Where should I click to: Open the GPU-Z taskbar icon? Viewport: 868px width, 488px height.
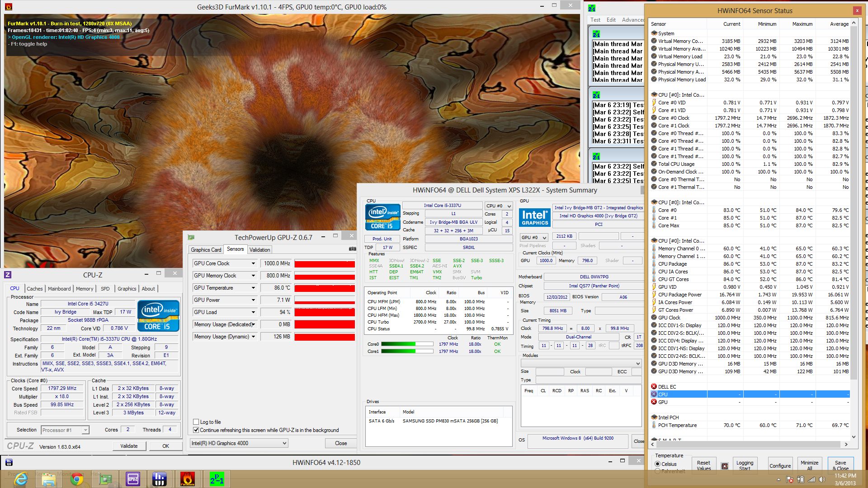click(x=105, y=479)
